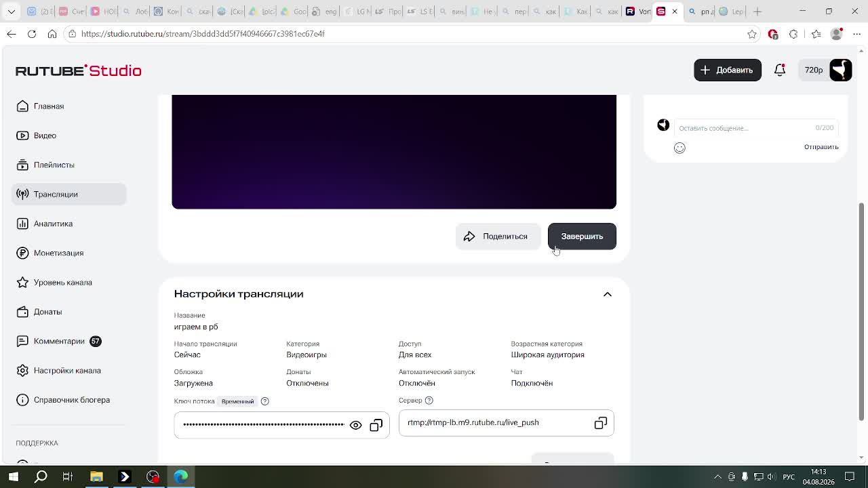Switch to the 'Lep' browser tab
This screenshot has width=868, height=488.
coord(731,12)
